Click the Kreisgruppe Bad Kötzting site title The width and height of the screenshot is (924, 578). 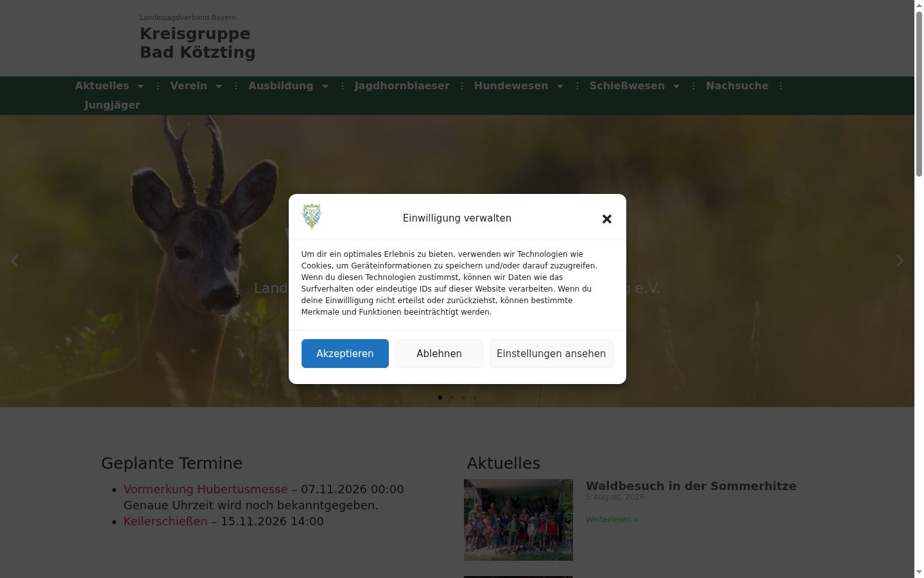click(198, 43)
